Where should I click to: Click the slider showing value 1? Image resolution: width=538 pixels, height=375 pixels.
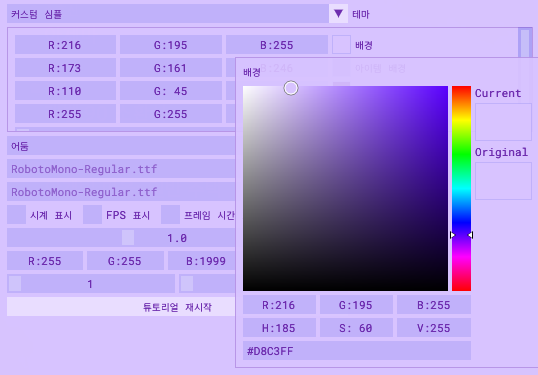pos(91,283)
